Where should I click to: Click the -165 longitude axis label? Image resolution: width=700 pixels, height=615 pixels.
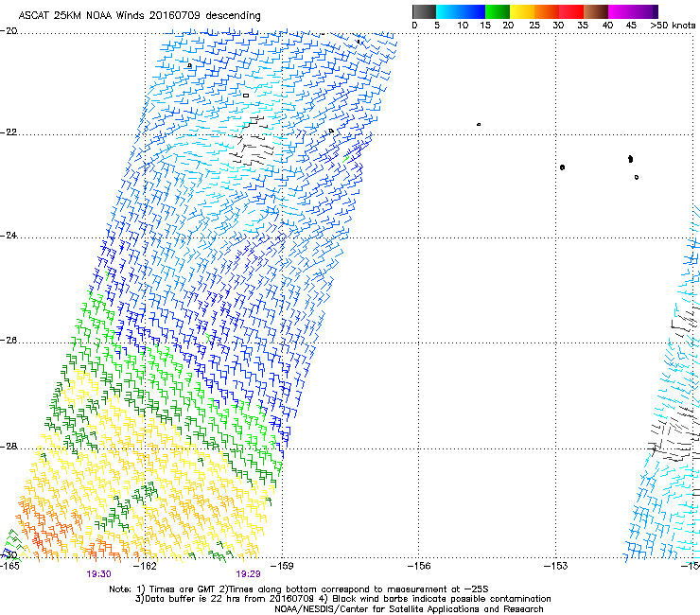pyautogui.click(x=9, y=566)
